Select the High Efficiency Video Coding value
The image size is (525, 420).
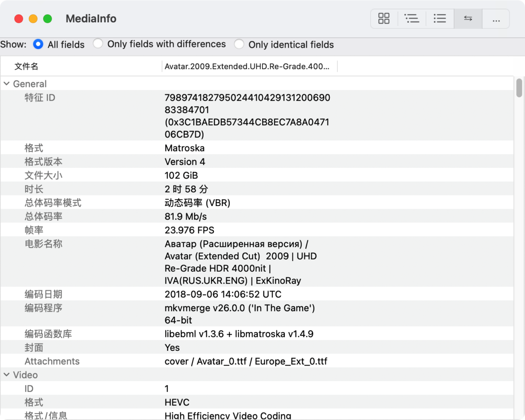228,416
